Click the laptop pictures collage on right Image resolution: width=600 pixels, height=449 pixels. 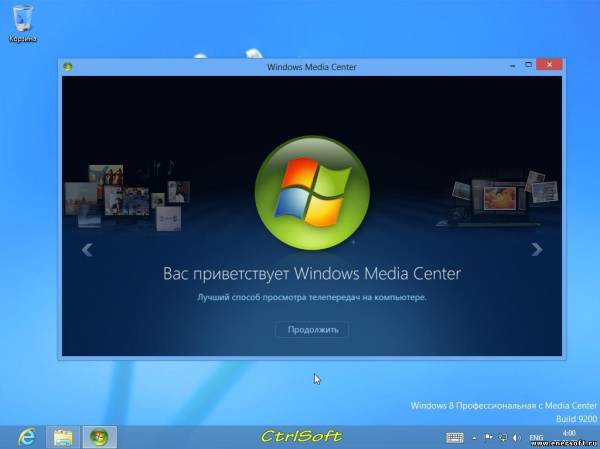tap(497, 198)
